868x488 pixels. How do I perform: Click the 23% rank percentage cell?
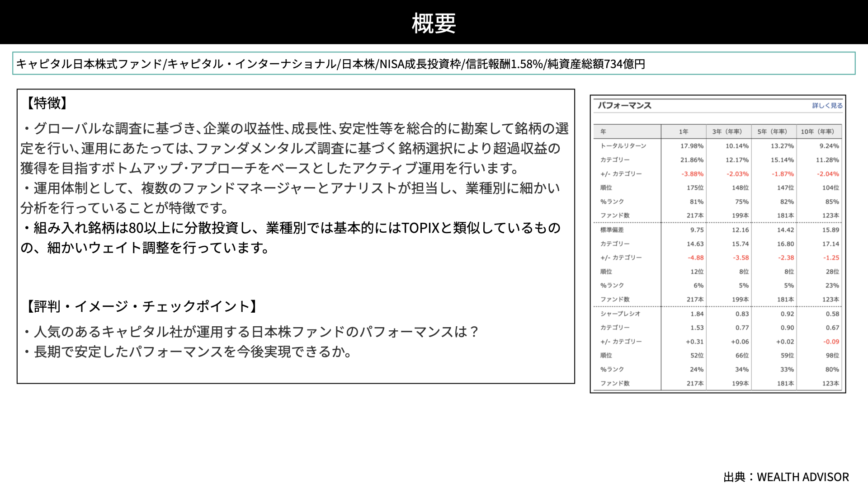tap(832, 286)
